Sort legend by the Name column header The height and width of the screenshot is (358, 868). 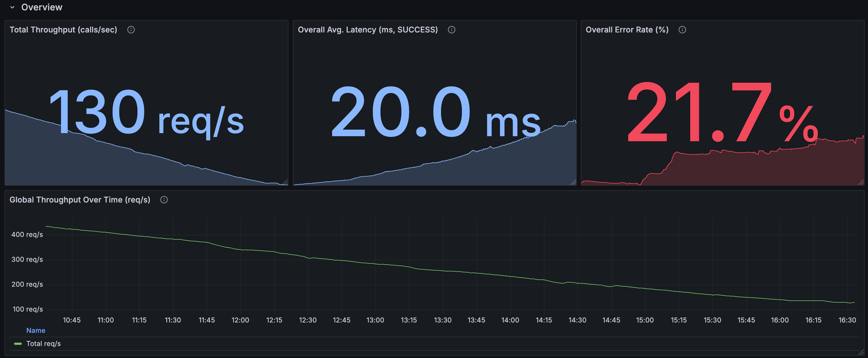(x=36, y=330)
